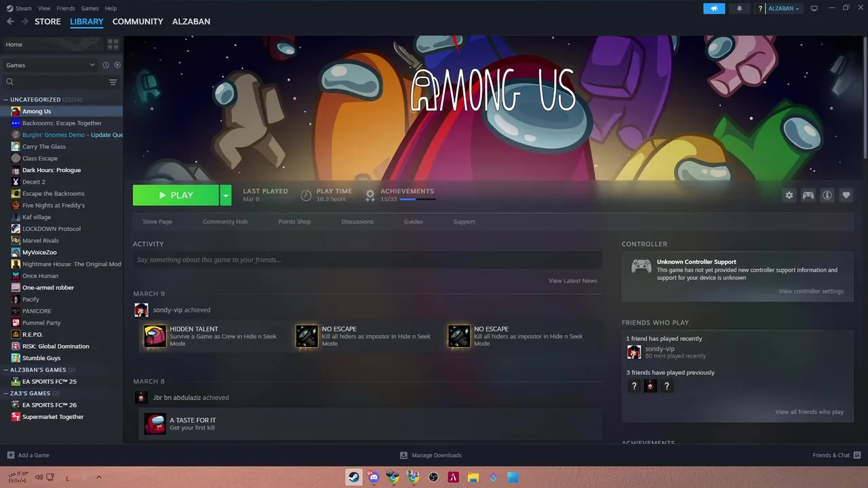Go forward with the right arrow

(x=24, y=22)
